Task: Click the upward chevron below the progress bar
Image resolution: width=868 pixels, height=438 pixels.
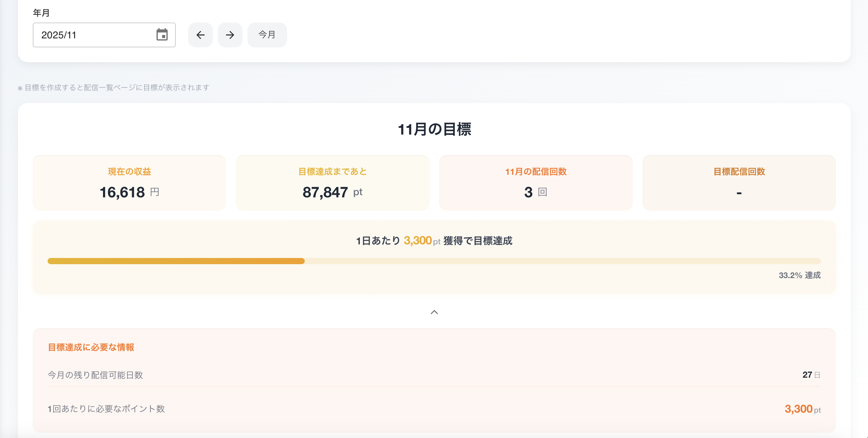Action: [434, 312]
